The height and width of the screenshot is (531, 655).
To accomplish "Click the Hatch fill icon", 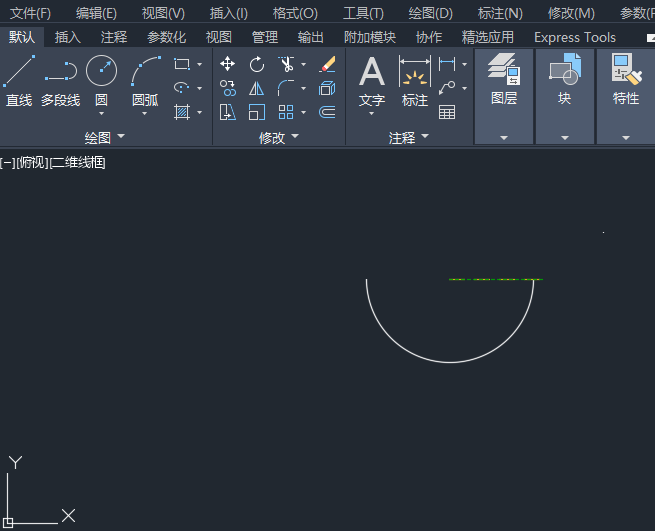I will tap(182, 112).
